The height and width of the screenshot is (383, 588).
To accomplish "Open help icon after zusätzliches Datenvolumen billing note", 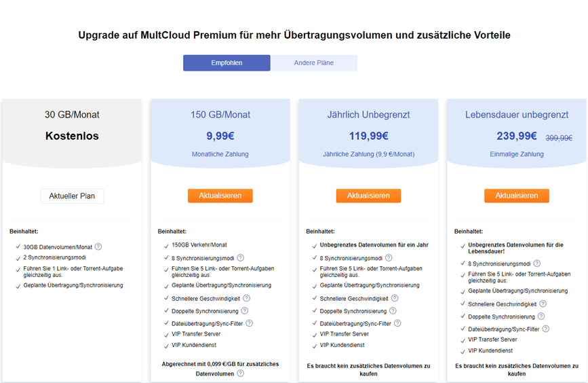I will [240, 373].
